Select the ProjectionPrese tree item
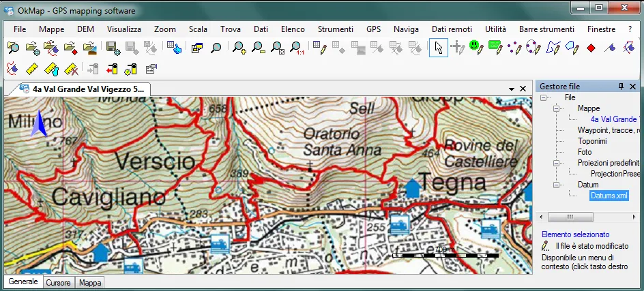644x291 pixels. 615,174
